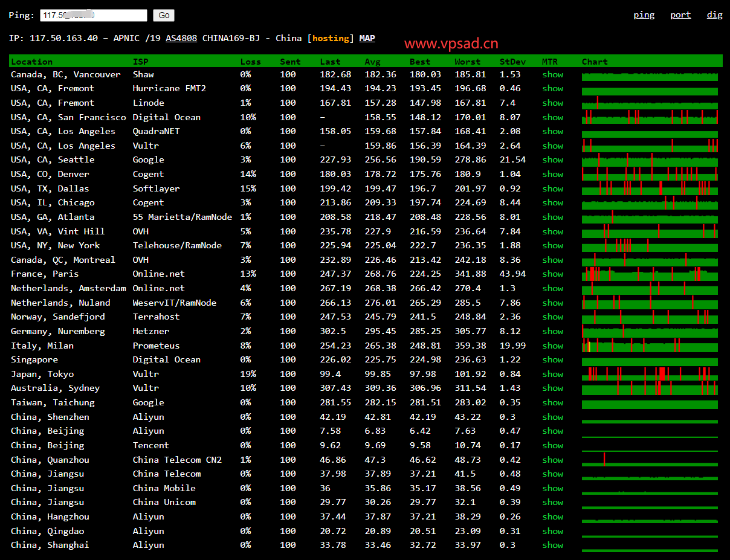The image size is (730, 560).
Task: Click the Location column header
Action: point(31,62)
